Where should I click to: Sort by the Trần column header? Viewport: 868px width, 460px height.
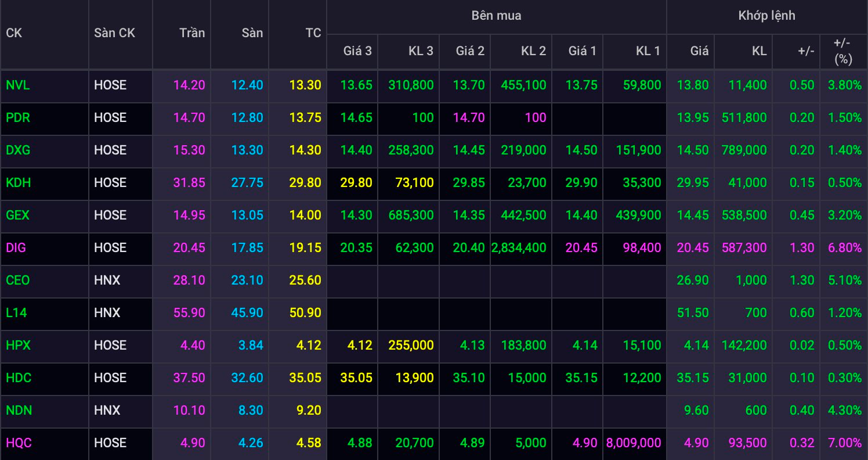click(192, 33)
